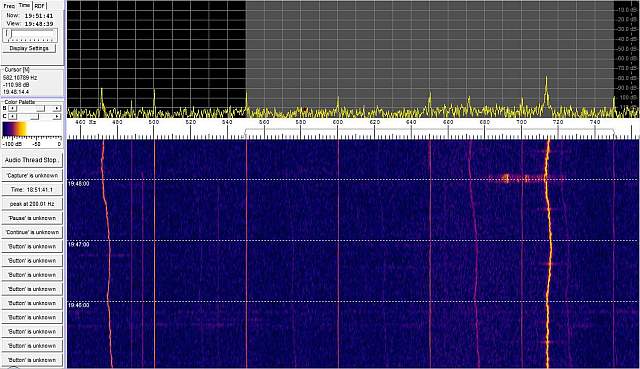
Task: Click the contrast (C) right arrow
Action: (57, 117)
